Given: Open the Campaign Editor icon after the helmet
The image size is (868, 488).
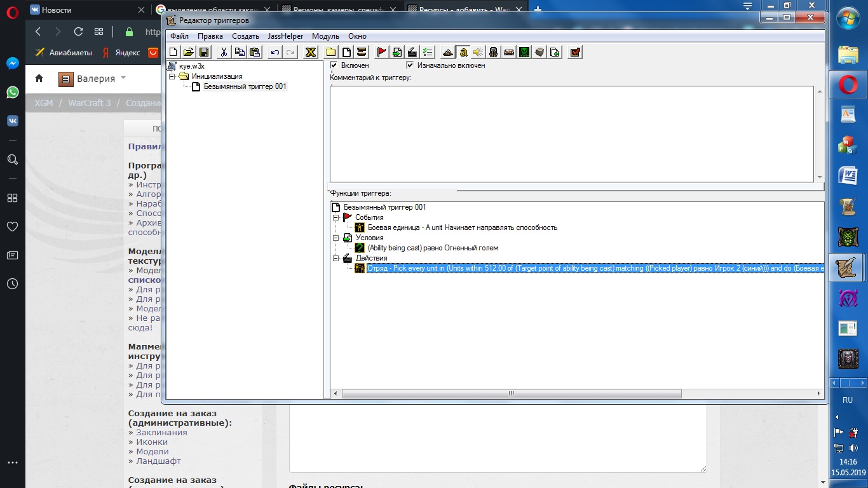Looking at the screenshot, I should click(x=509, y=52).
